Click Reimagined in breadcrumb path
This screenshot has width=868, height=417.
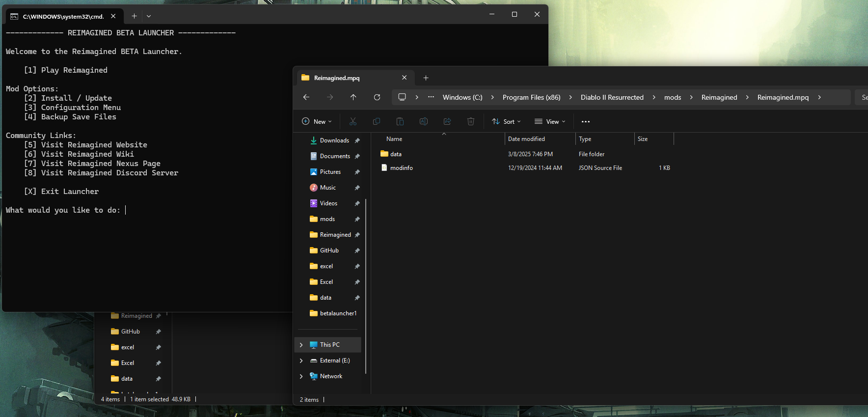coord(719,97)
